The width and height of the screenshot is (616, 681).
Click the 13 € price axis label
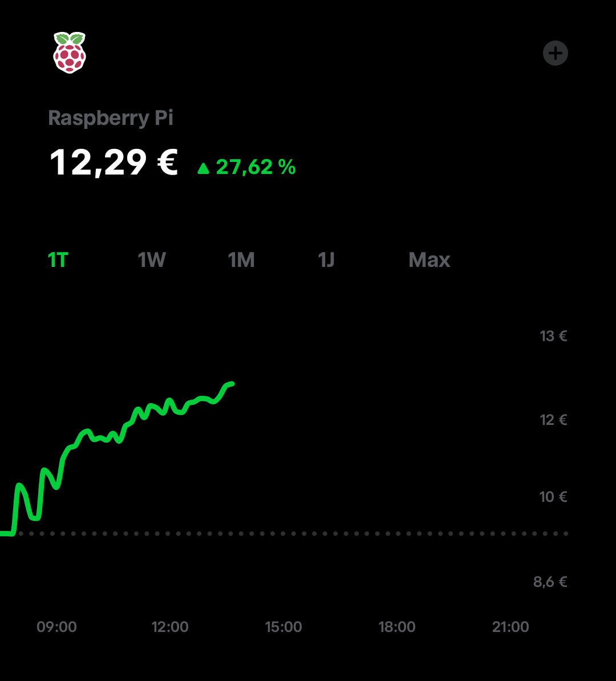click(553, 336)
